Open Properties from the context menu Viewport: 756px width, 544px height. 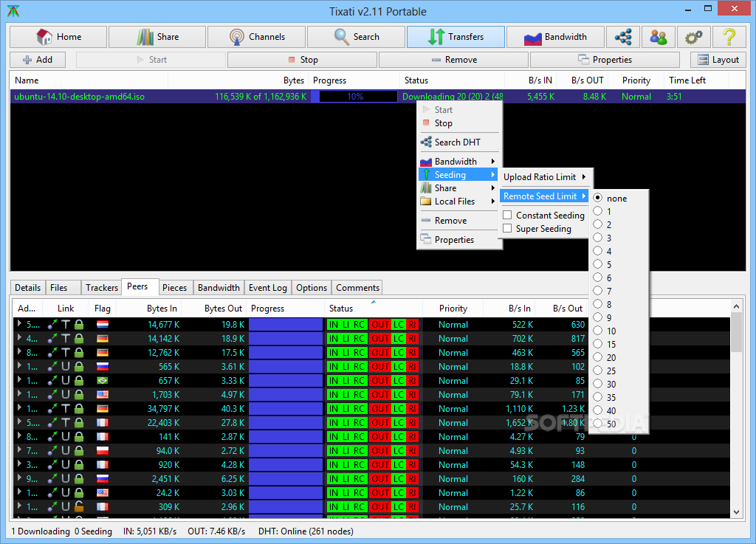pyautogui.click(x=458, y=239)
